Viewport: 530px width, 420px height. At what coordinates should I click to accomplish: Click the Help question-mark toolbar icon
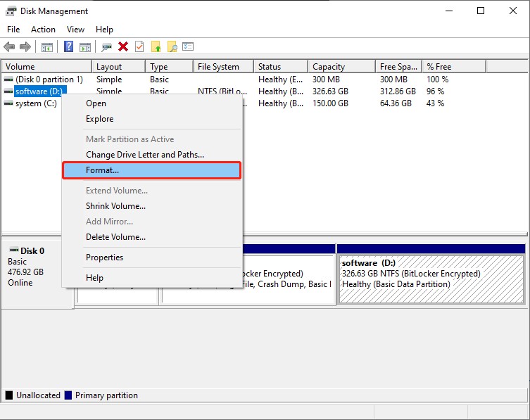[x=68, y=47]
